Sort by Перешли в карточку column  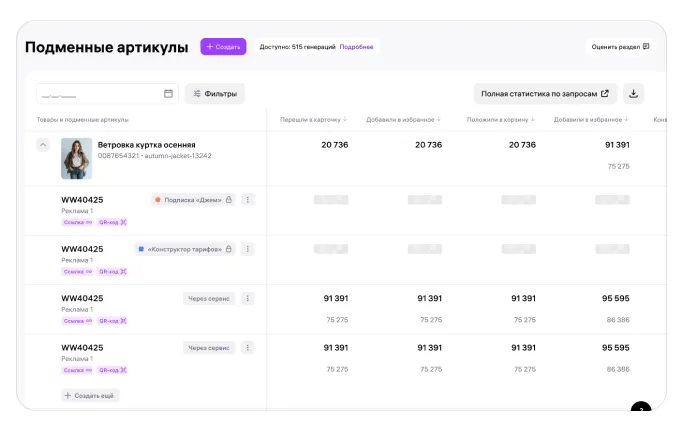click(x=314, y=120)
